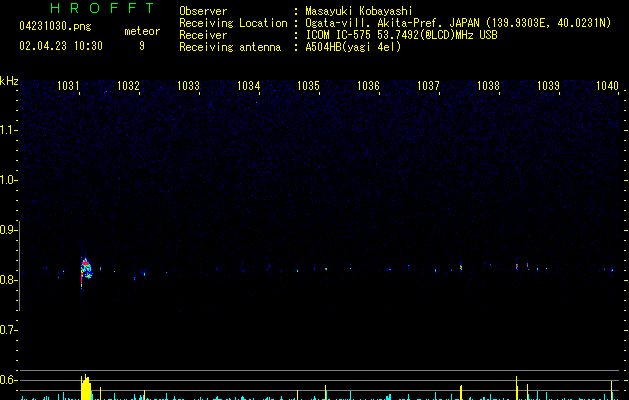Click the 0.6 kHz frequency tick label
The width and height of the screenshot is (629, 400).
[x=8, y=380]
